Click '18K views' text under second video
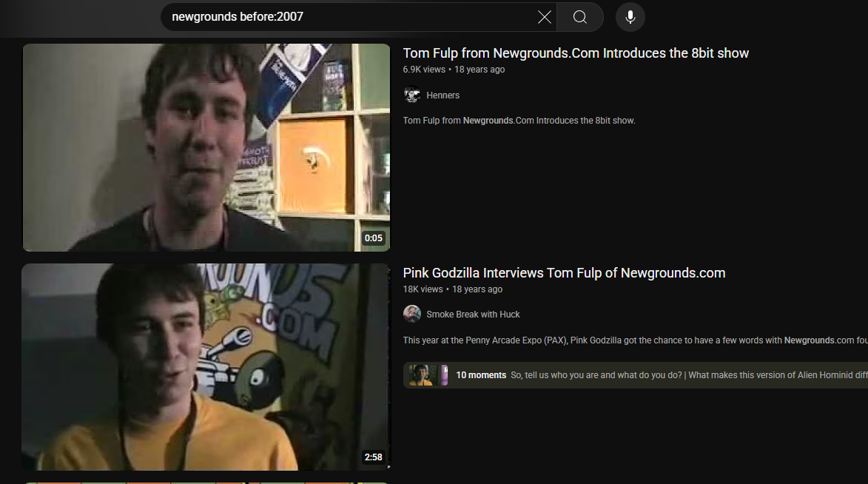The height and width of the screenshot is (484, 868). point(423,289)
